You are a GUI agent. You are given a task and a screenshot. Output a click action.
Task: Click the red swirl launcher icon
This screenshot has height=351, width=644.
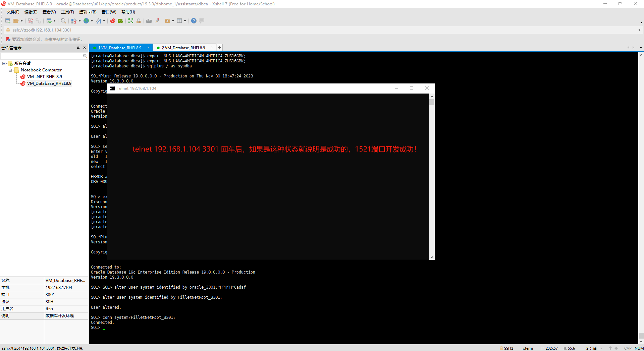click(x=113, y=21)
